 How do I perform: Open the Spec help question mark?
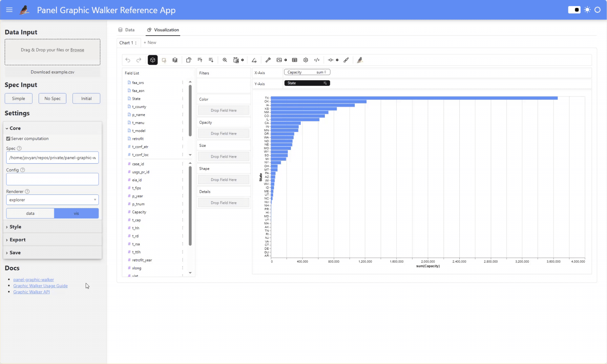pyautogui.click(x=19, y=148)
